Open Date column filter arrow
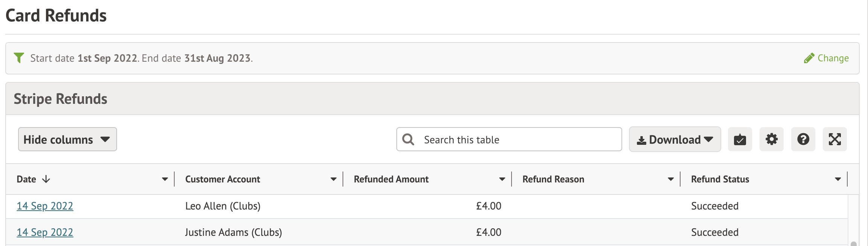 tap(165, 179)
